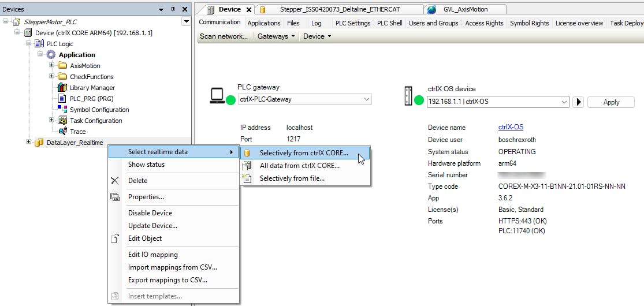The height and width of the screenshot is (306, 644).
Task: Select Export mappings to CSV
Action: [x=174, y=280]
